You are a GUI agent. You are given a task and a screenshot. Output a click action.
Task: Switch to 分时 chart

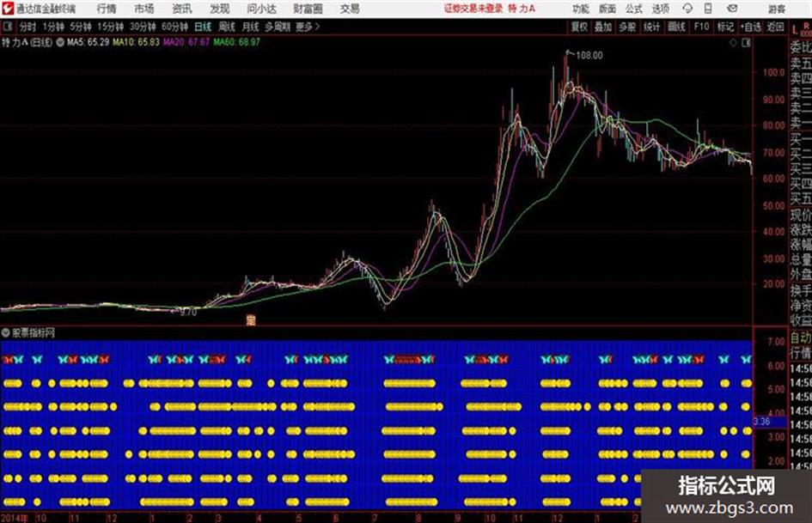click(x=28, y=27)
